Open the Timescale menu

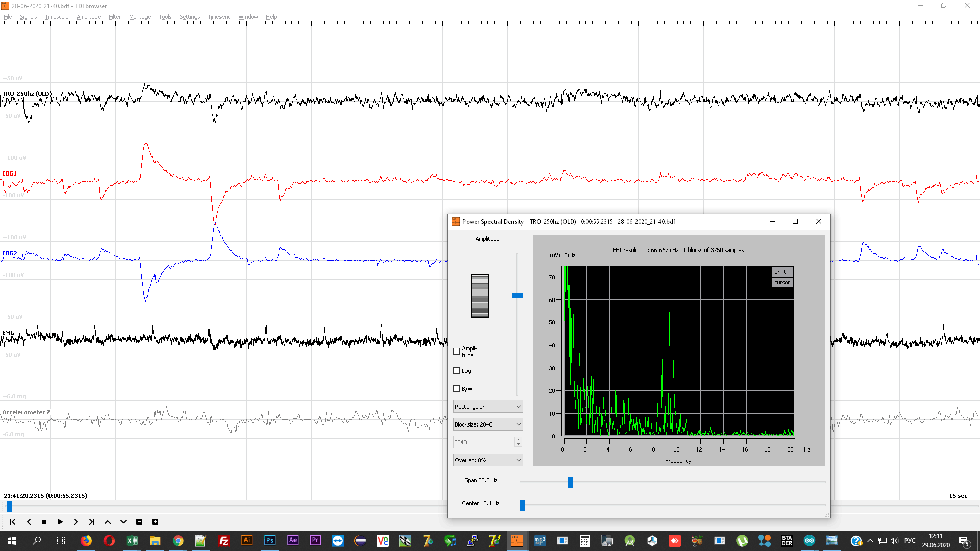tap(57, 17)
